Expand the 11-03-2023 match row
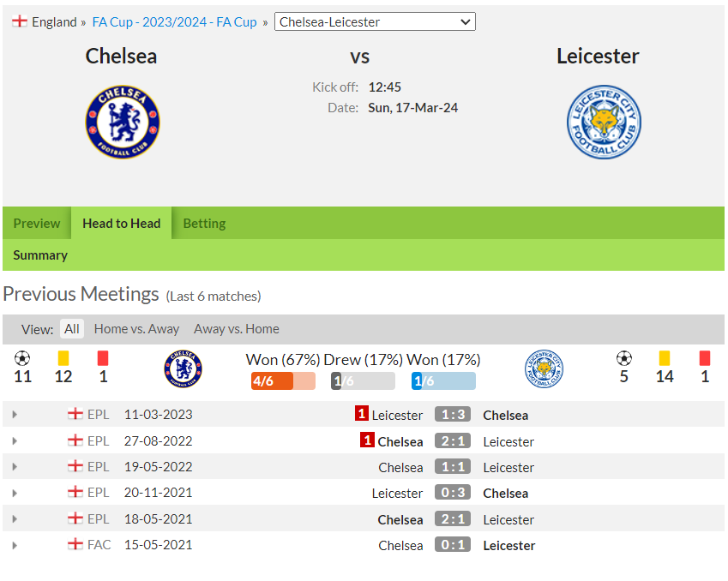The width and height of the screenshot is (728, 581). (x=15, y=415)
